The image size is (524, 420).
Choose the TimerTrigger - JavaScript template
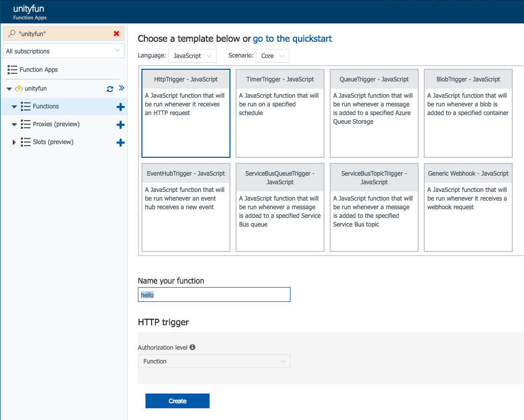[x=280, y=113]
